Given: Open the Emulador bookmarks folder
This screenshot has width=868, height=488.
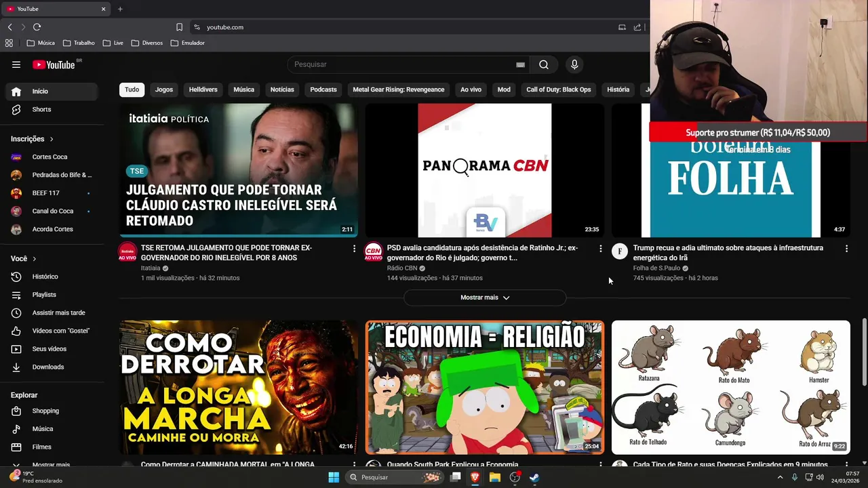Looking at the screenshot, I should [x=188, y=43].
